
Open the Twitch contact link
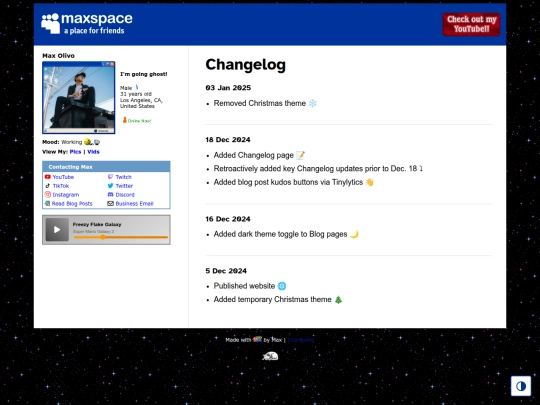point(123,177)
